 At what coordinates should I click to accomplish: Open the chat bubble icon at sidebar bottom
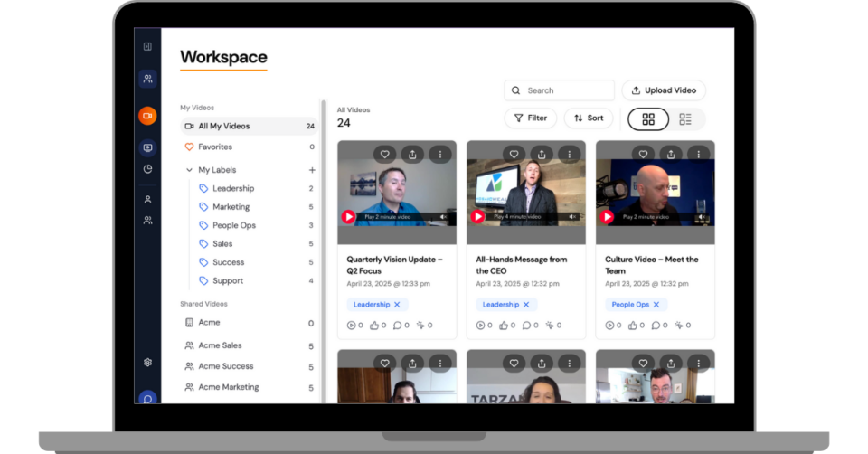click(x=147, y=397)
